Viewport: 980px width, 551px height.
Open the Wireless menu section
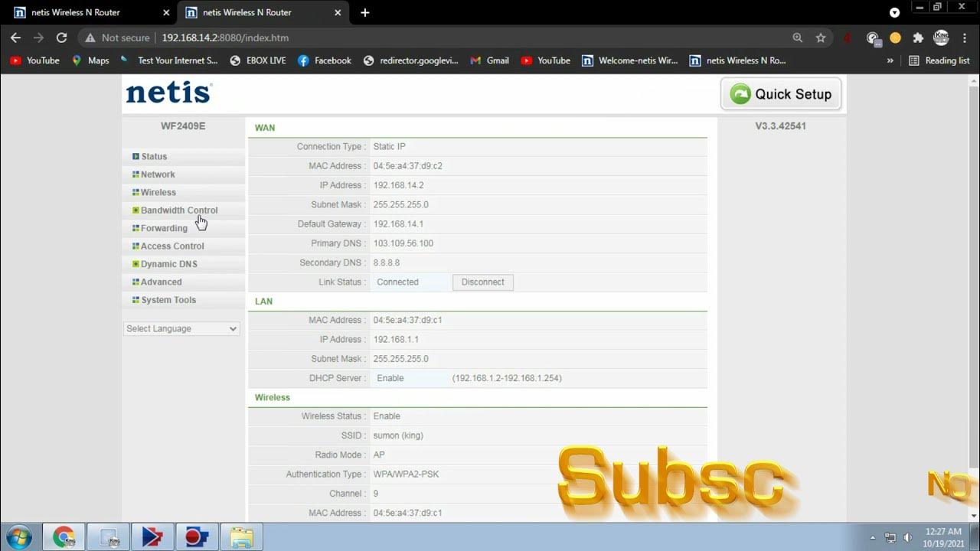[158, 192]
